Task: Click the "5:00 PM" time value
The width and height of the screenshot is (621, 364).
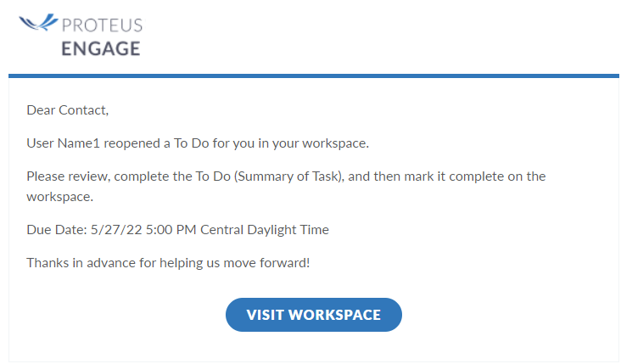Action: pyautogui.click(x=171, y=230)
